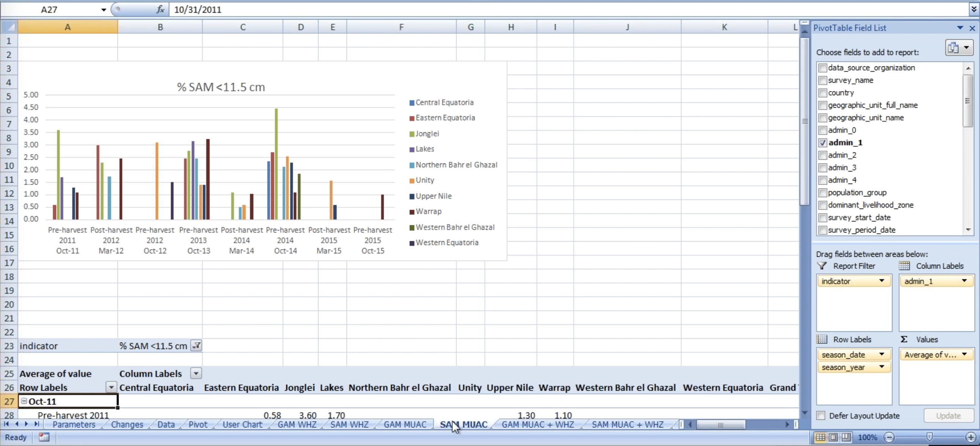Switch to Page Break Preview icon
980x446 pixels.
[x=846, y=437]
